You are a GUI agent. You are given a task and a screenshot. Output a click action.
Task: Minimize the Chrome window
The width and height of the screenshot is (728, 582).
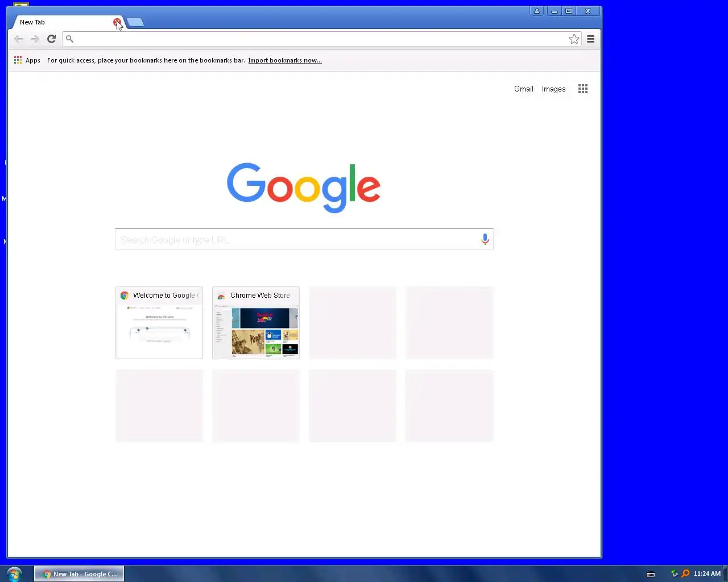pyautogui.click(x=554, y=11)
